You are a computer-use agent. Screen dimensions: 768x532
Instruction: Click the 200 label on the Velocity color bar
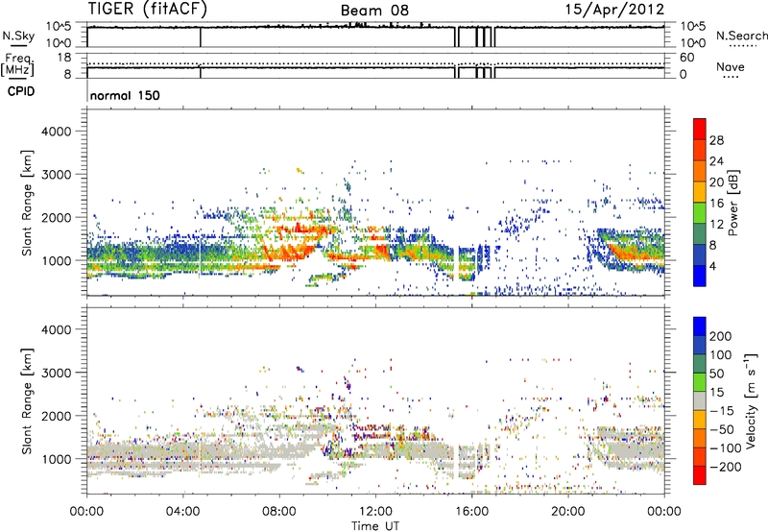pos(721,336)
